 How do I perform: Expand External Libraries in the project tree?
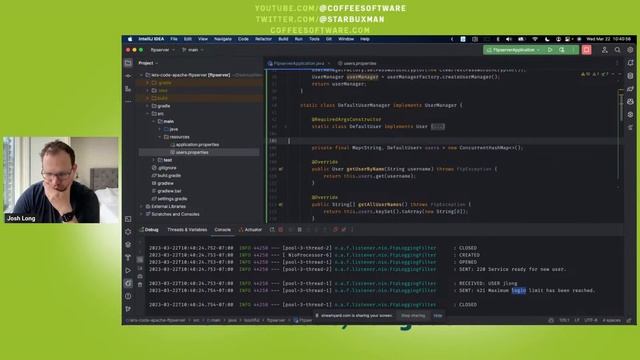(142, 207)
